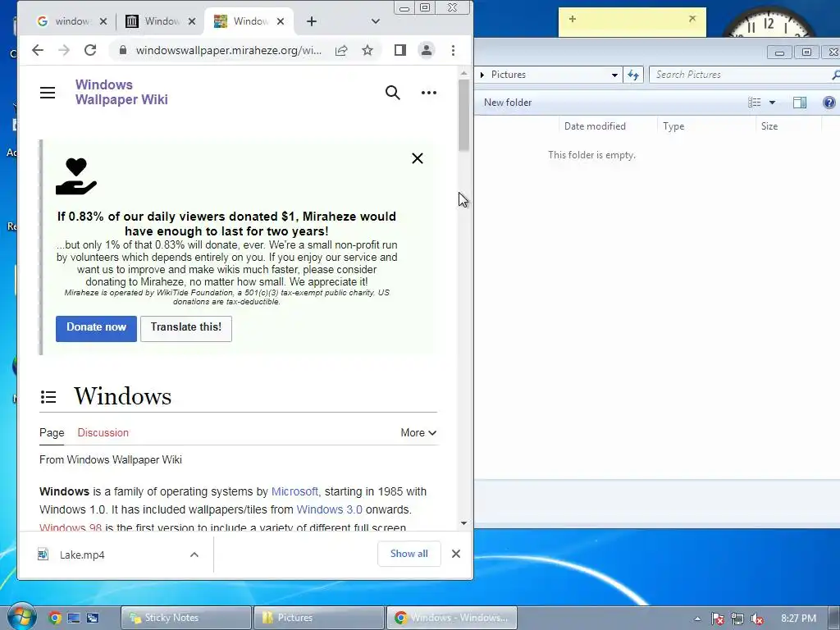Close the active wiki tab

[281, 21]
